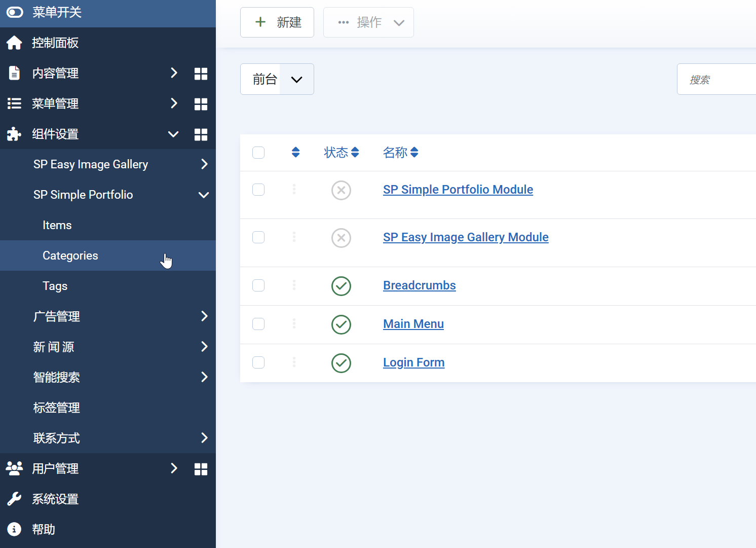
Task: Open the 前台 site filter dropdown
Action: 277,79
